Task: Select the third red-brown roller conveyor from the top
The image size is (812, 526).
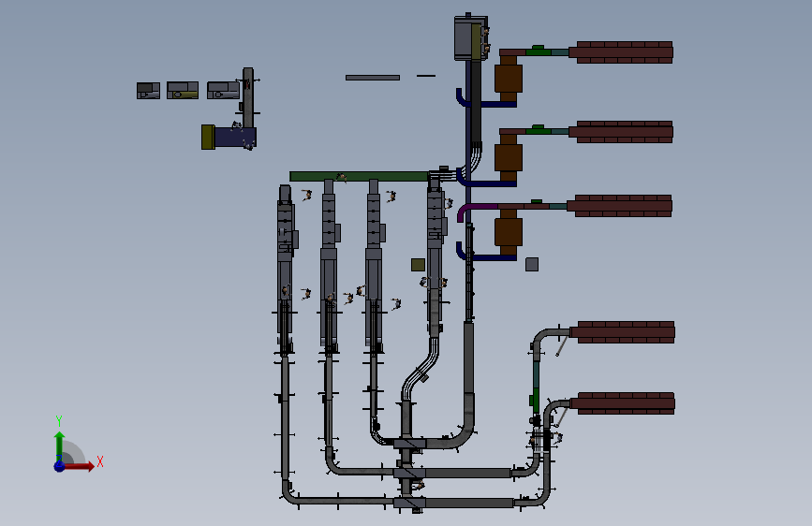Action: (620, 206)
